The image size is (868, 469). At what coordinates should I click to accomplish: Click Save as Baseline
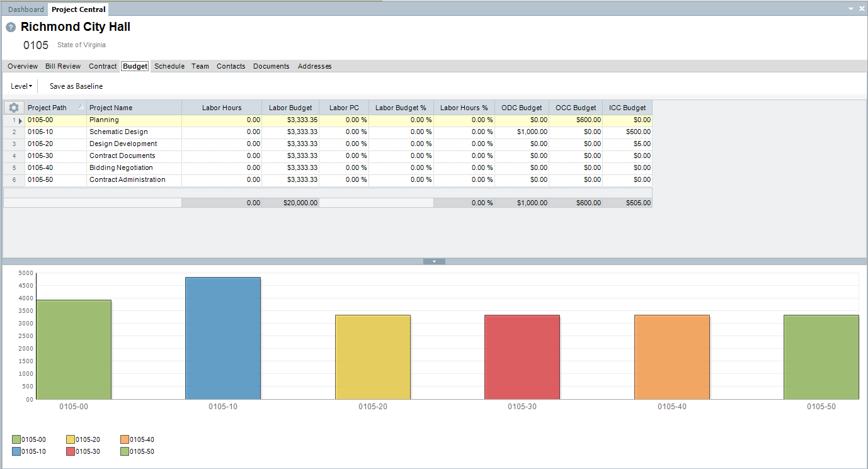76,86
